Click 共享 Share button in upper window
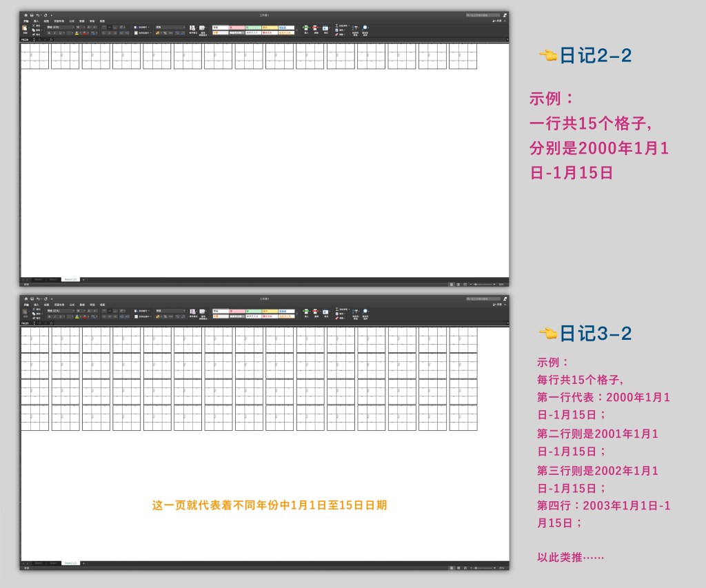The image size is (706, 588). [498, 21]
